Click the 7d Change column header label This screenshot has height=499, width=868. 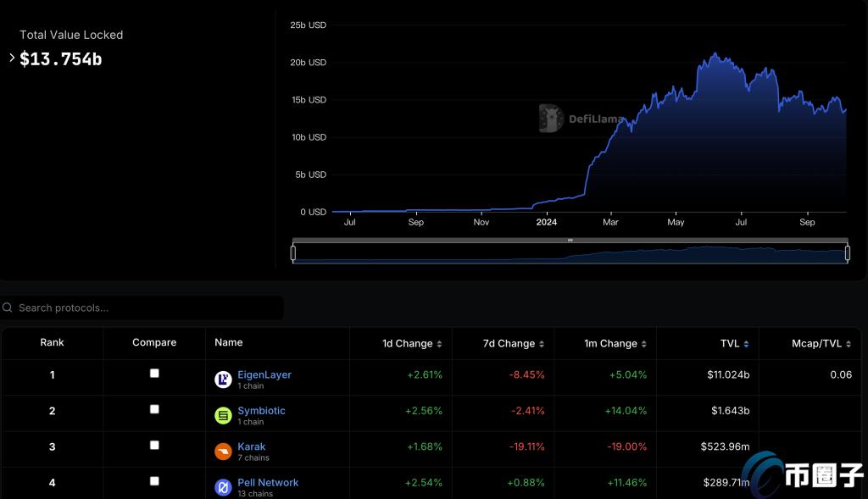click(509, 344)
